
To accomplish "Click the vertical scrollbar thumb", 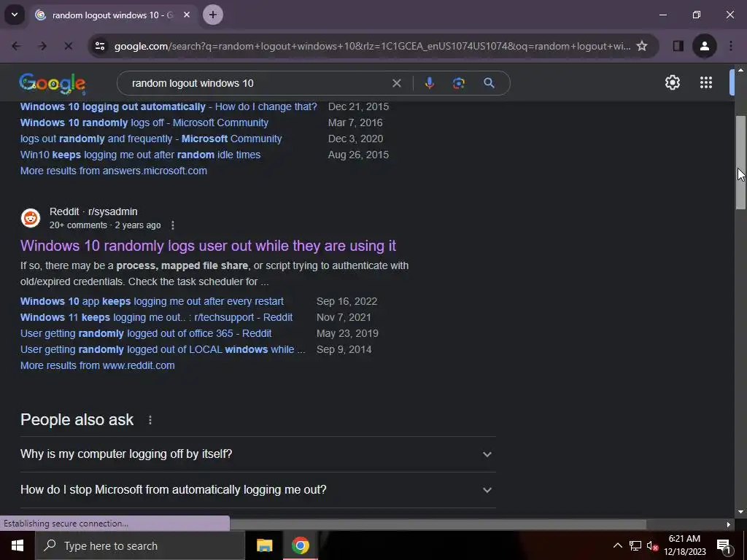I will pos(740,162).
